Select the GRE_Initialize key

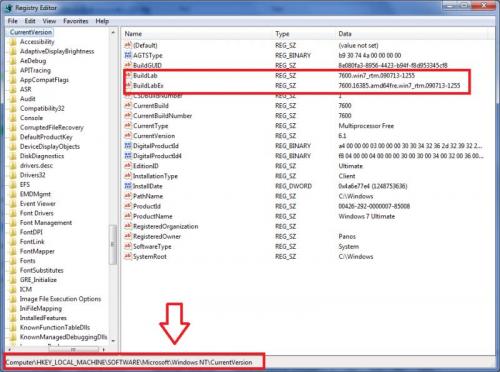(x=38, y=280)
